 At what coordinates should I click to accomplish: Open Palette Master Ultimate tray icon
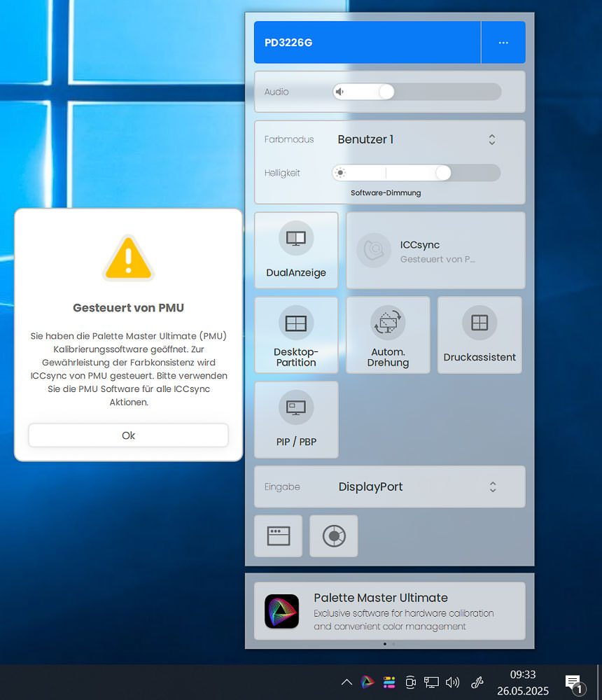pos(367,682)
